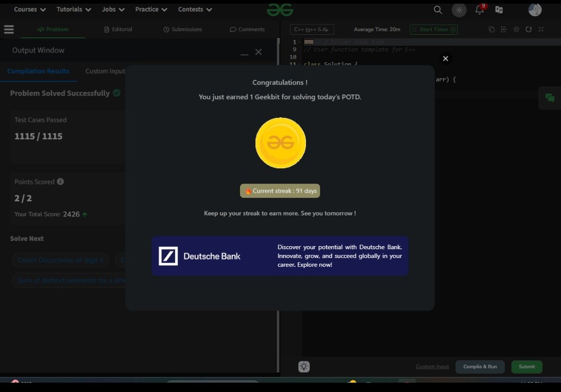Toggle fullscreen editor icon
This screenshot has width=561, height=392.
pos(541,29)
